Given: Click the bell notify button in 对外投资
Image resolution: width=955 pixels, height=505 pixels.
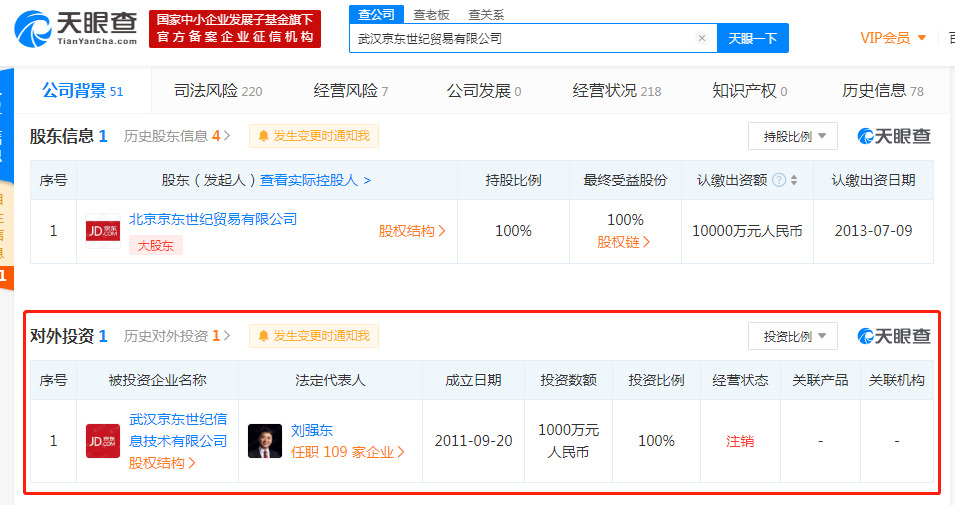Looking at the screenshot, I should tap(314, 336).
